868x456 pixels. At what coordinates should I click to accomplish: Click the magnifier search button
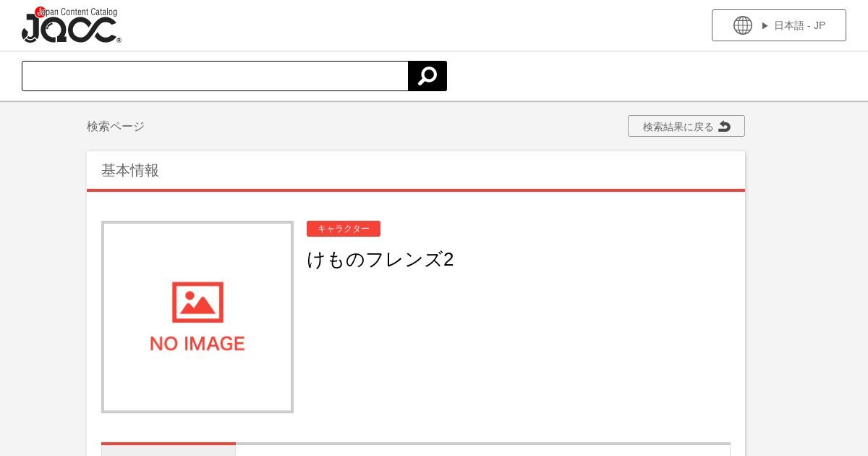pyautogui.click(x=427, y=76)
